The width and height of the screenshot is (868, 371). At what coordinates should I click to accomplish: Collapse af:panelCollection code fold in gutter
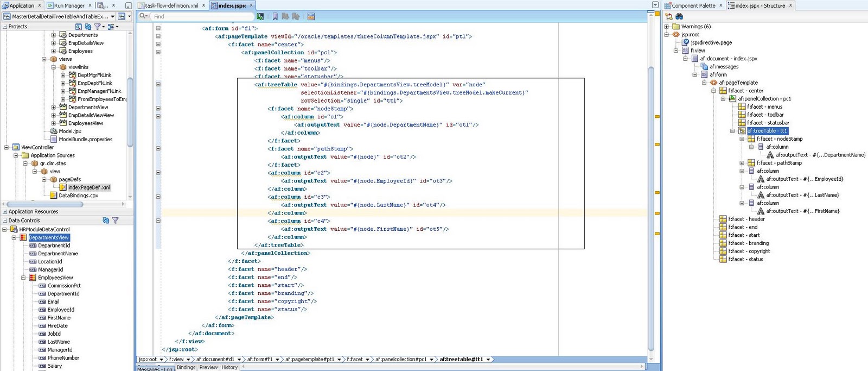coord(158,52)
